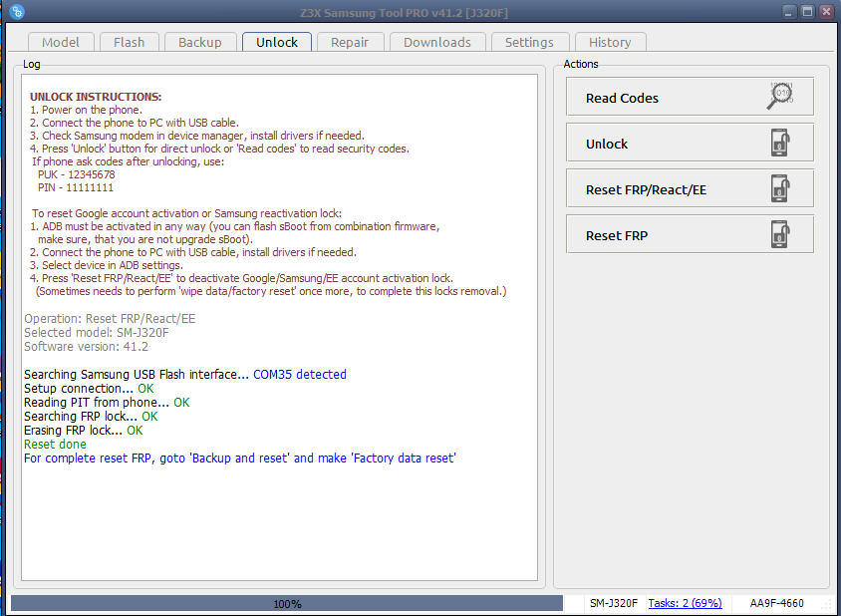Click the magnifier icon on Read Codes

coord(780,96)
